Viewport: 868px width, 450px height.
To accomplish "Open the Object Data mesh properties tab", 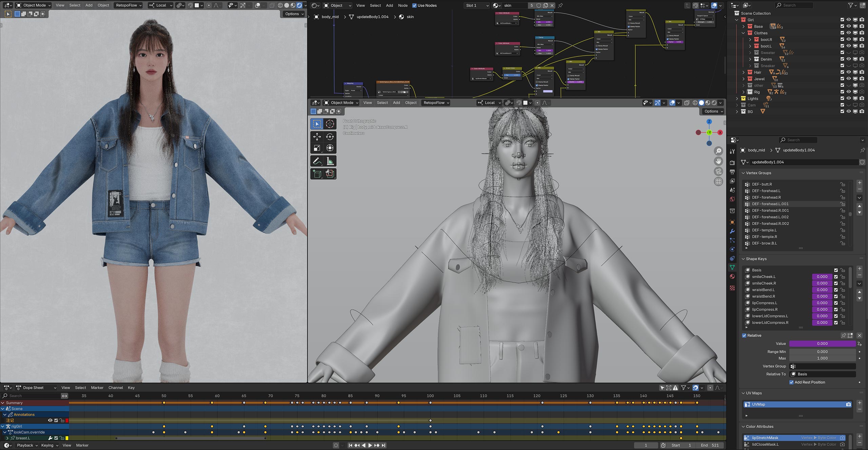I will pyautogui.click(x=732, y=267).
